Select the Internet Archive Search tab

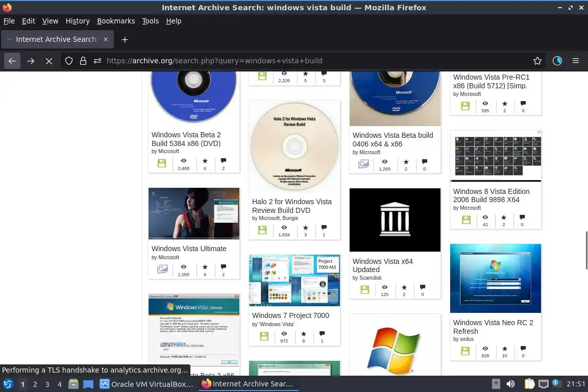(57, 39)
